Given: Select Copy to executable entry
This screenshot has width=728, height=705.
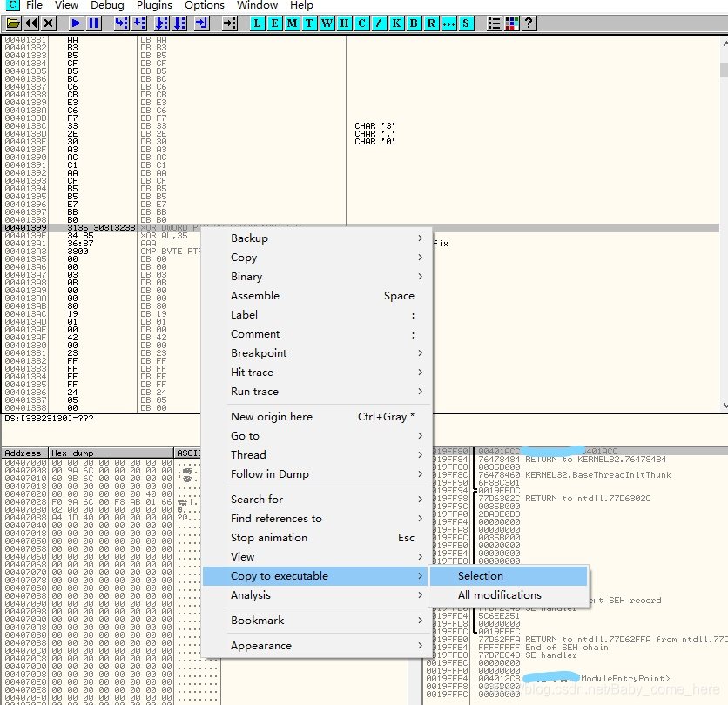Looking at the screenshot, I should pos(317,576).
